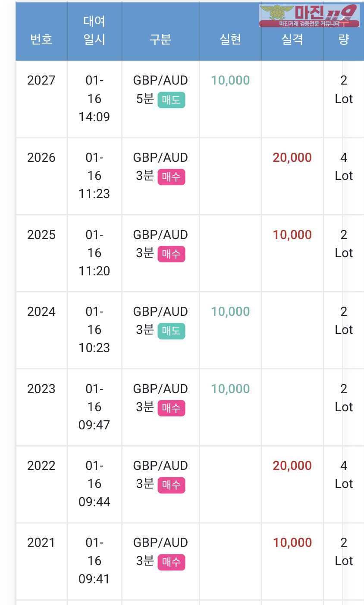Sort by the 번호 column header
Image resolution: width=364 pixels, height=605 pixels.
pos(41,39)
